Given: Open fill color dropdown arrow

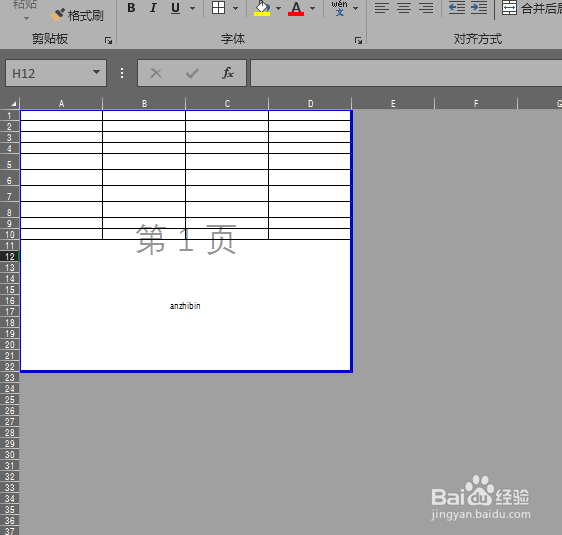Looking at the screenshot, I should (278, 8).
